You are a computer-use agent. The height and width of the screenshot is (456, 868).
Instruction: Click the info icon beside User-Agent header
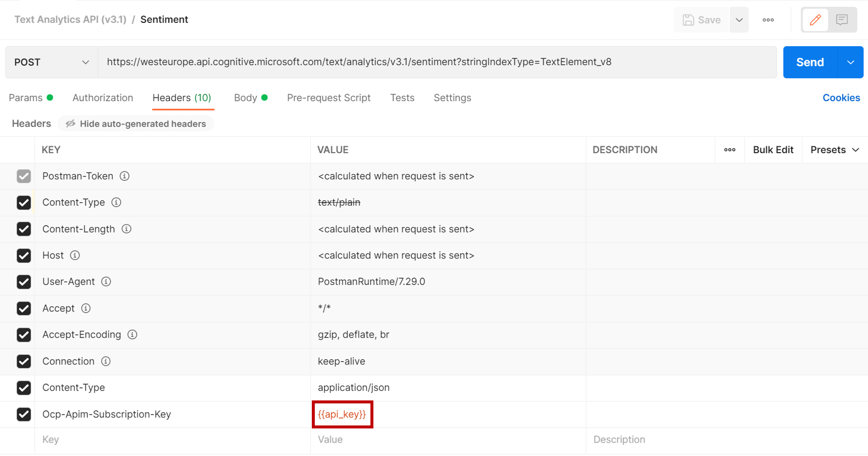pyautogui.click(x=106, y=282)
